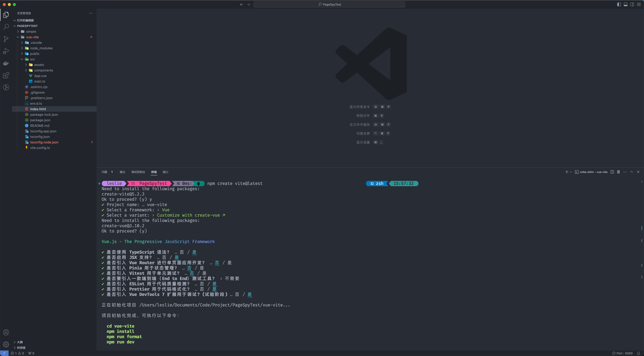Switch to the 调试控制台 debug console tab
644x356 pixels.
138,172
